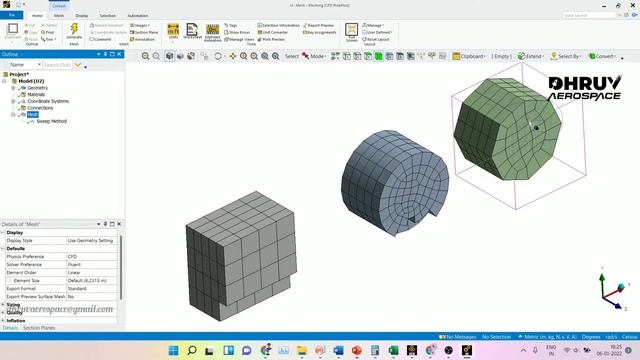Click the Find tool in Outline group
640x360 pixels.
coord(48,32)
